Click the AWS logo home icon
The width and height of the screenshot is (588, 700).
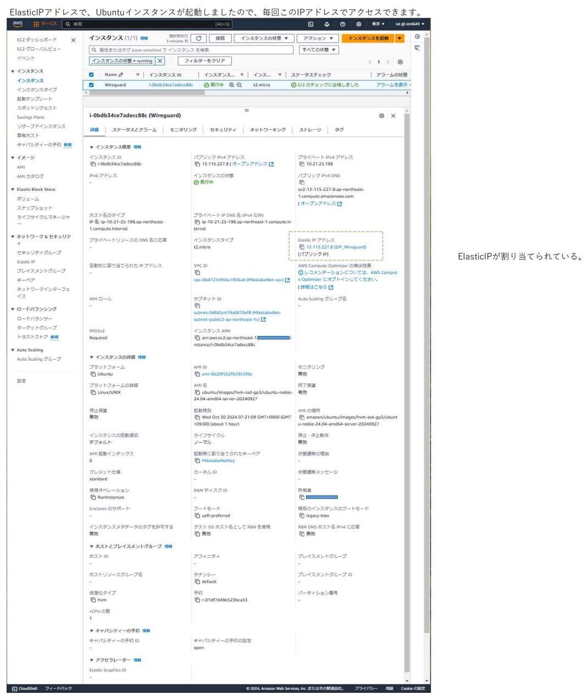tap(18, 24)
